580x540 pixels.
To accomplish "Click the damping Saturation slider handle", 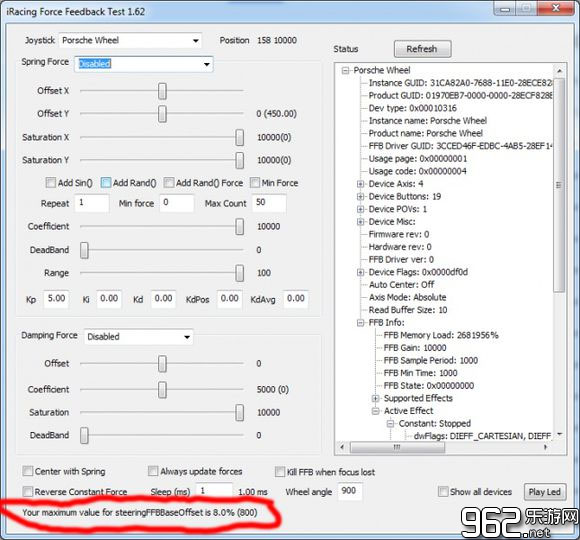I will [240, 413].
